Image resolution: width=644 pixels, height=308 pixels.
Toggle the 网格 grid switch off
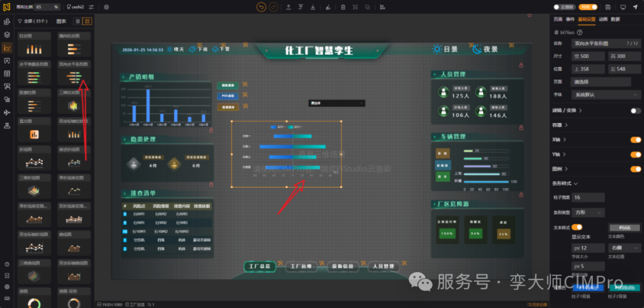[588, 7]
